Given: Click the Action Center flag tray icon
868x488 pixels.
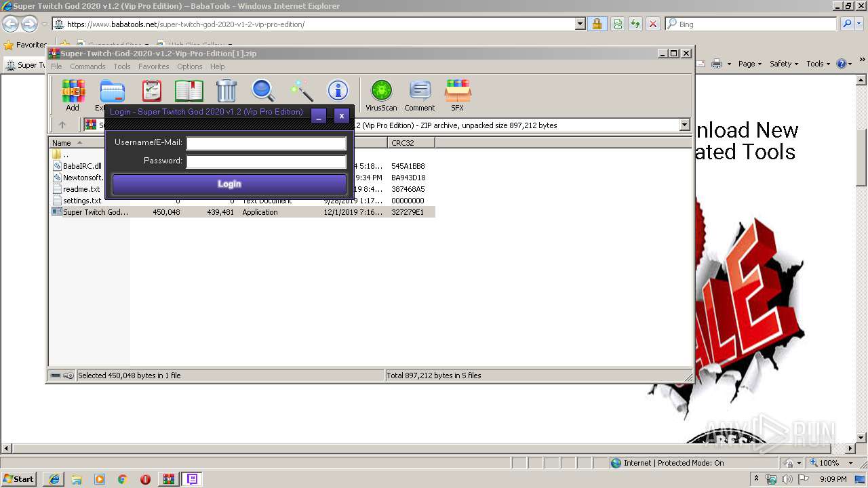Looking at the screenshot, I should (x=804, y=479).
